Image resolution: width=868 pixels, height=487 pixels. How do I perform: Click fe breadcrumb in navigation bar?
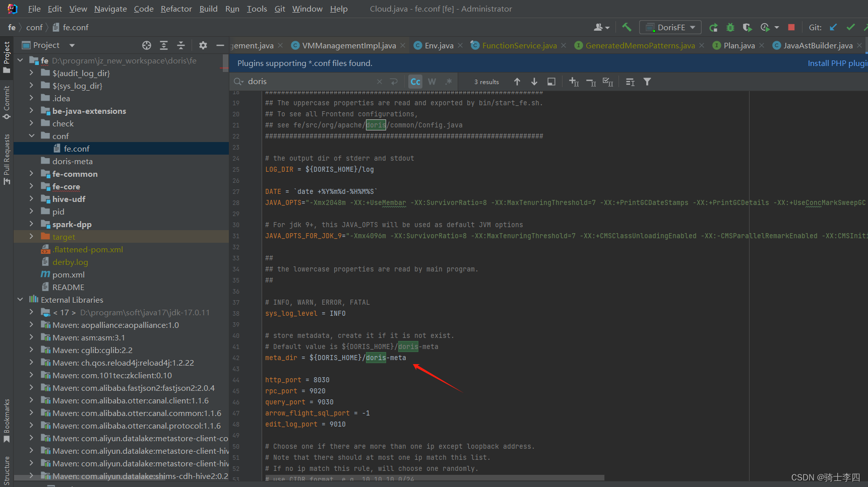pyautogui.click(x=12, y=27)
